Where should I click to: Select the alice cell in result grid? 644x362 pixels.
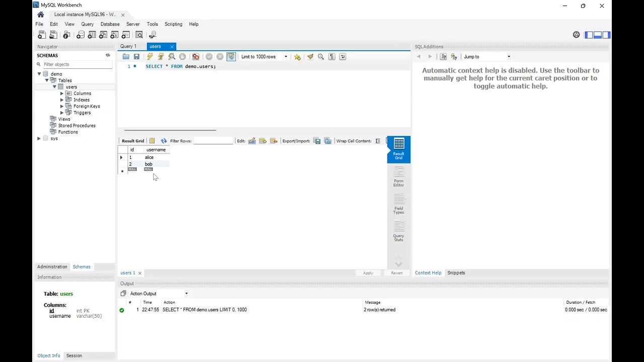click(x=156, y=157)
